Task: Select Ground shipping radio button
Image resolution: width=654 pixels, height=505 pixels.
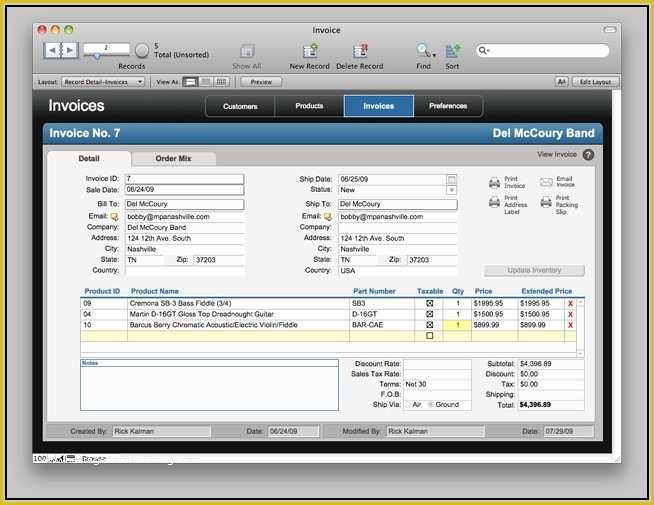Action: pyautogui.click(x=431, y=405)
